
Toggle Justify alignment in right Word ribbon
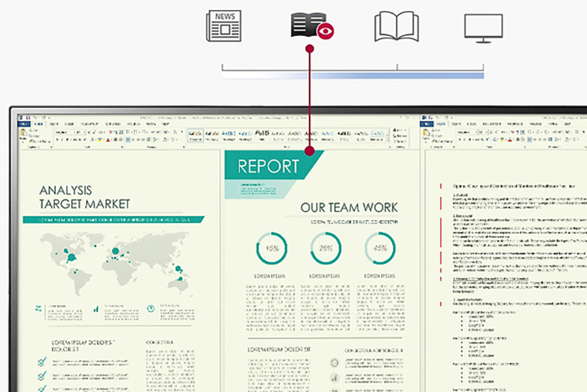point(545,140)
